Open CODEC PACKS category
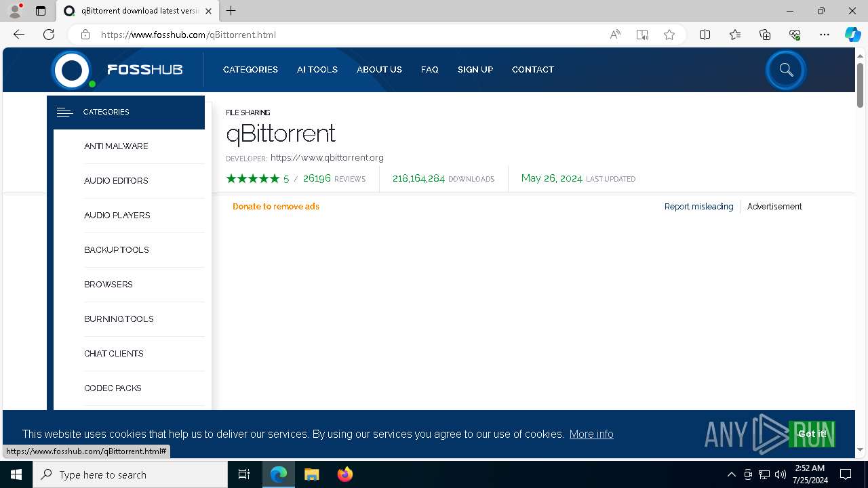Screen dimensions: 868x488 pos(113,388)
